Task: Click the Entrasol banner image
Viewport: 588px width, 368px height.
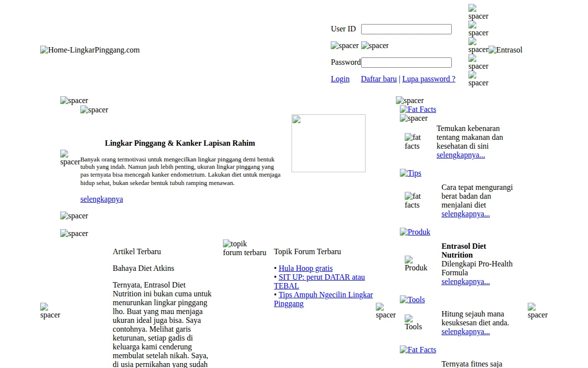Action: tap(506, 50)
